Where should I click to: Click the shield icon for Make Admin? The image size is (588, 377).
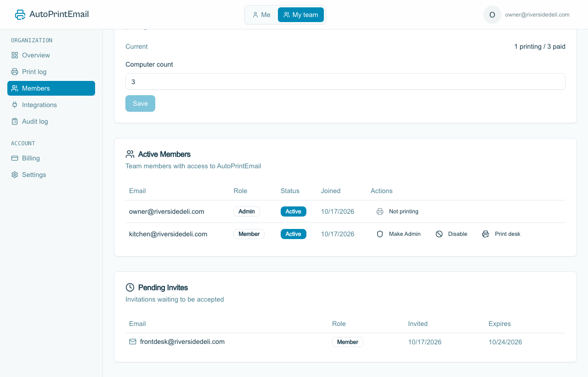[x=380, y=234]
